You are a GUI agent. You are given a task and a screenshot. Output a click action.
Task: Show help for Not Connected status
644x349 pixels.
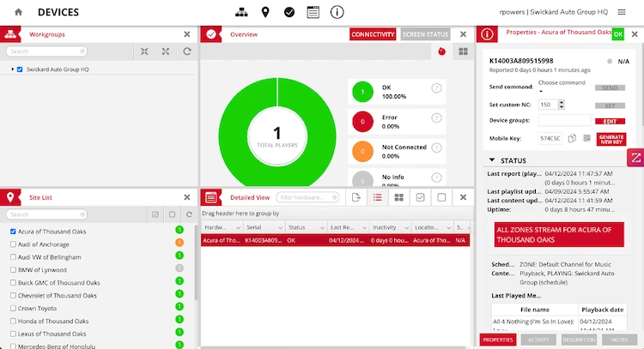(436, 147)
